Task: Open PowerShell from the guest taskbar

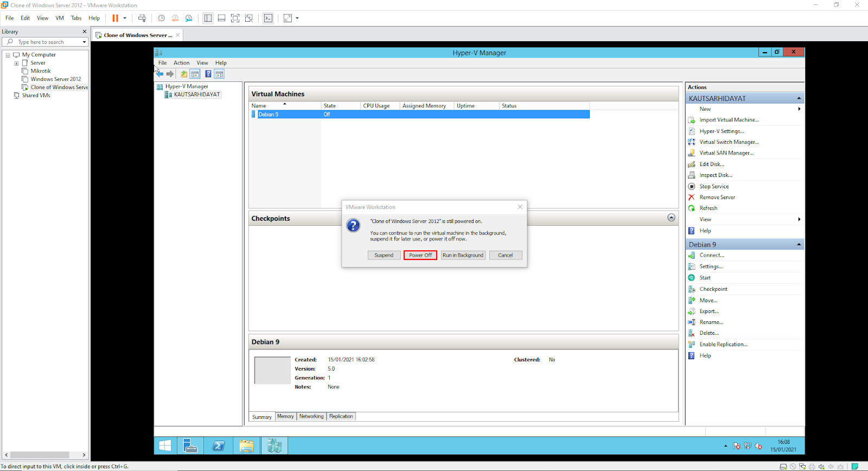Action: (219, 446)
